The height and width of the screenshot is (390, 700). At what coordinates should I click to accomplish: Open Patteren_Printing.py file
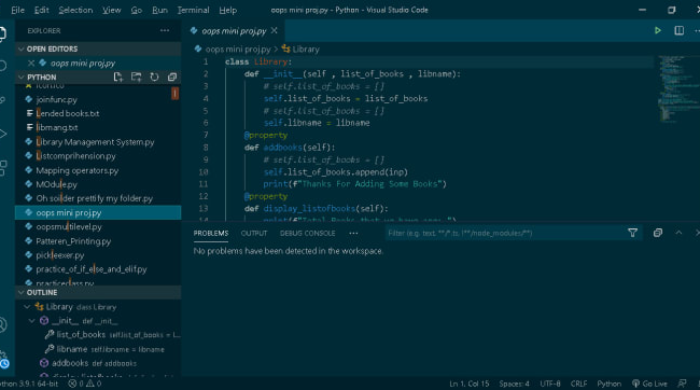73,241
